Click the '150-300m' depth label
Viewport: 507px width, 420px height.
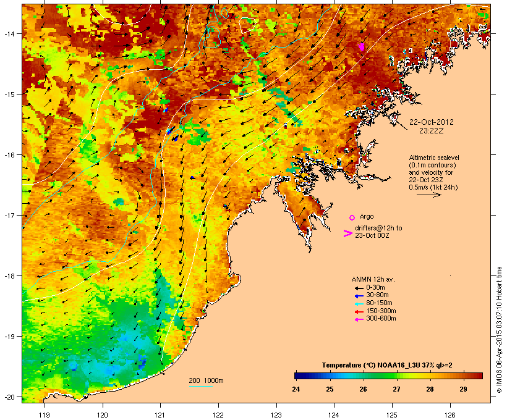381,311
